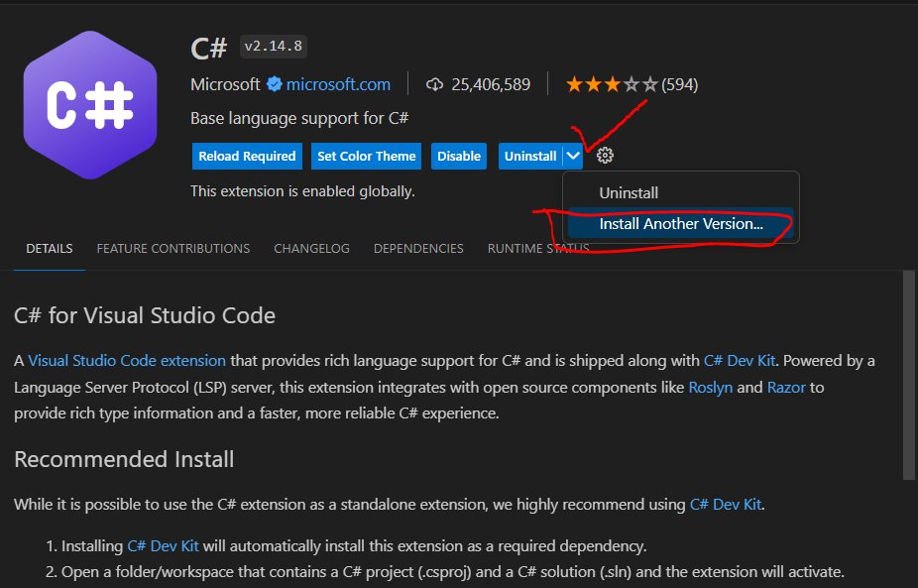Choose Uninstall from the dropdown menu
918x588 pixels.
[629, 193]
